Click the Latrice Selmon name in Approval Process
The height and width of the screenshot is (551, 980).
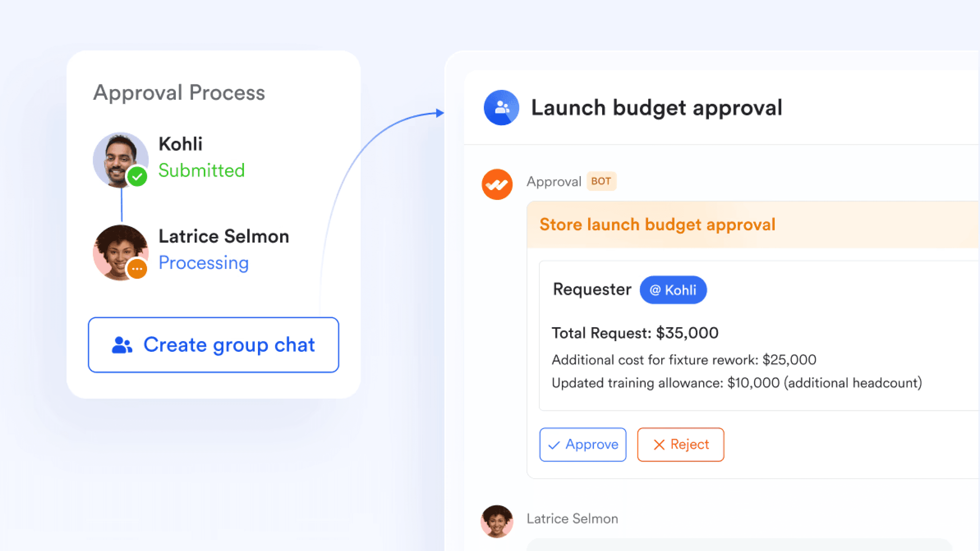224,236
